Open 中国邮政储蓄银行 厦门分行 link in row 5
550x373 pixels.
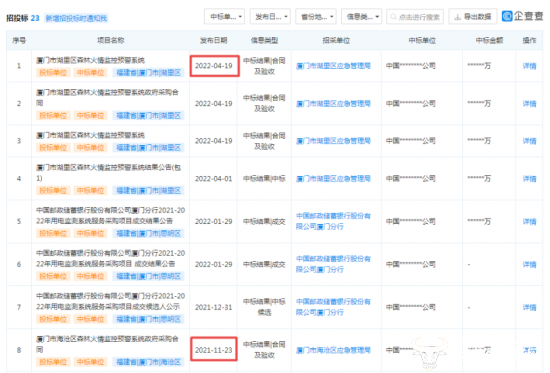[x=333, y=221]
